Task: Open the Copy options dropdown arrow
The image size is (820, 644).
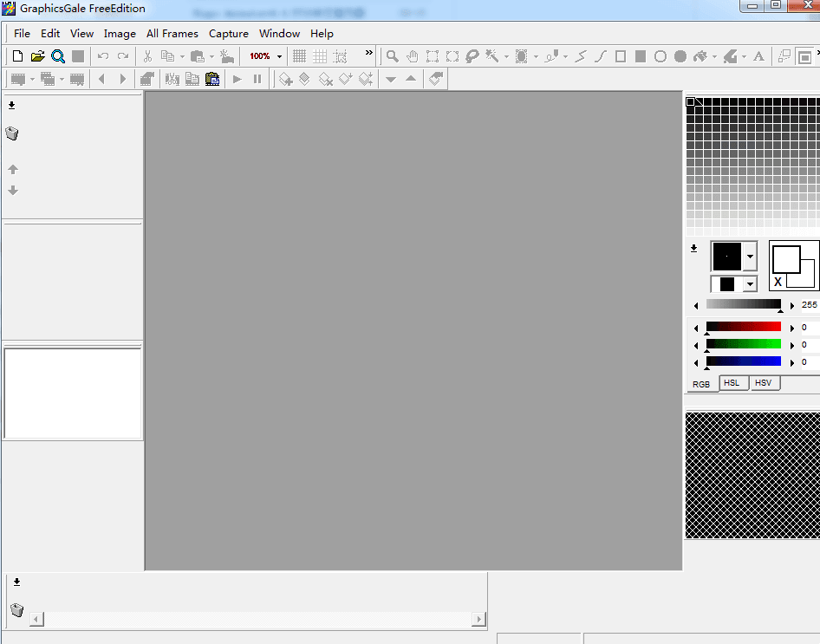Action: (182, 56)
